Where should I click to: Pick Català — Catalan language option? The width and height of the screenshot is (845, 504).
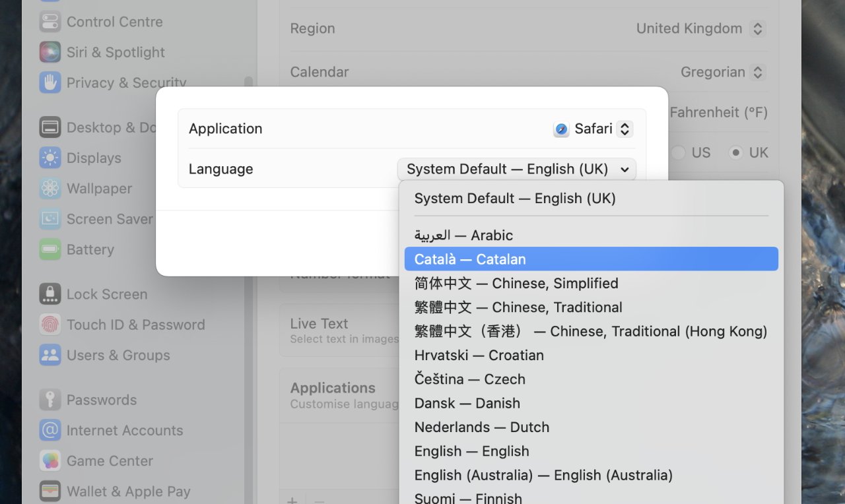(591, 259)
